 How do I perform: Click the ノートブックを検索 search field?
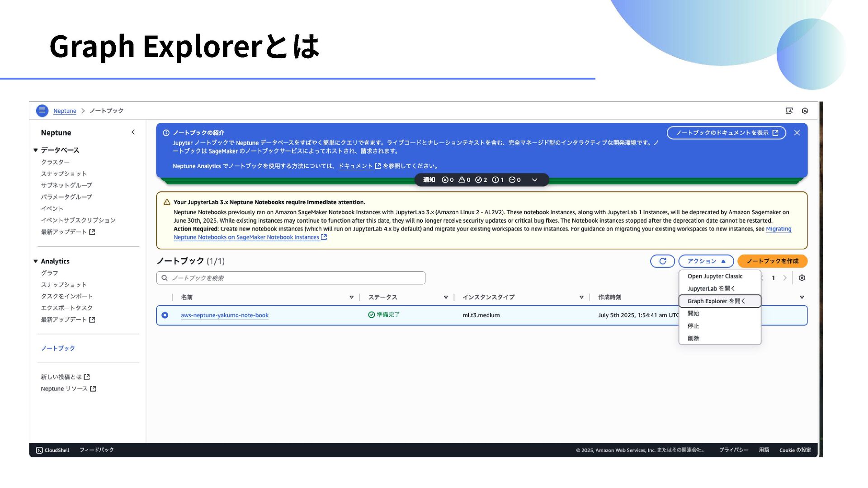pyautogui.click(x=291, y=278)
